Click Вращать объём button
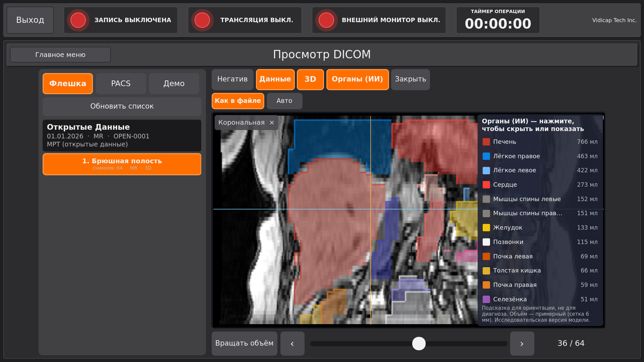644x362 pixels. point(245,344)
